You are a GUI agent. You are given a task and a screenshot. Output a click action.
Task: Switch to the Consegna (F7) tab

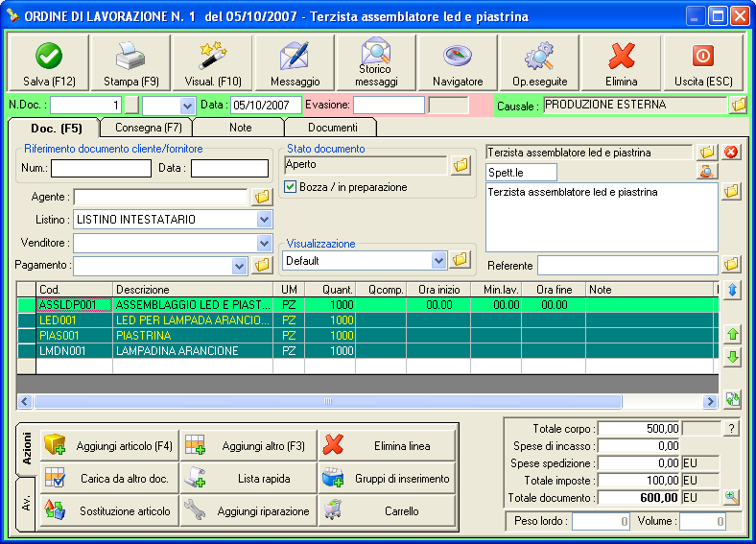click(148, 127)
